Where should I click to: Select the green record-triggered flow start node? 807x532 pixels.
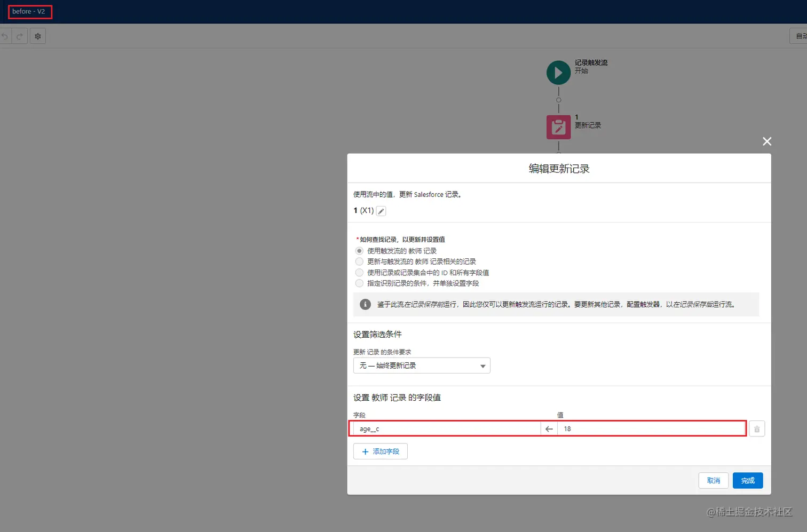coord(558,73)
